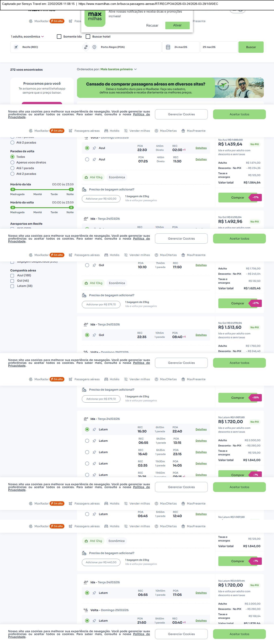274x644 pixels.
Task: Filter by Gol (46) airline checkbox
Action: 12,281
